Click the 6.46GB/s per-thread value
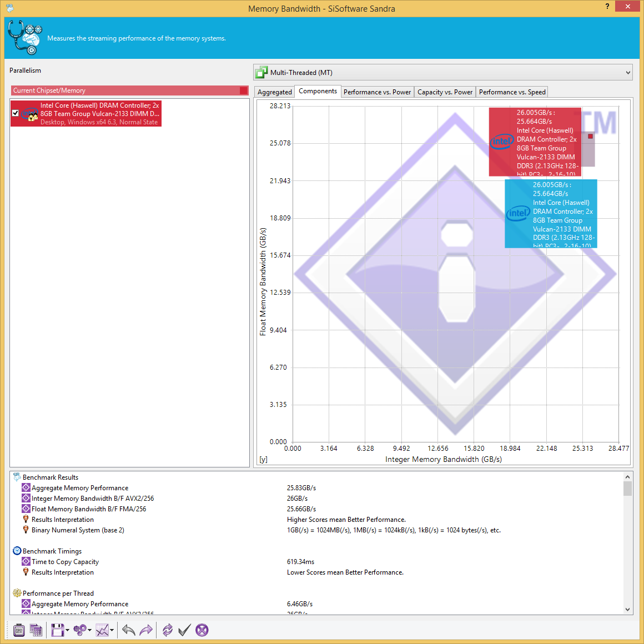Screen dimensions: 644x644 [300, 604]
